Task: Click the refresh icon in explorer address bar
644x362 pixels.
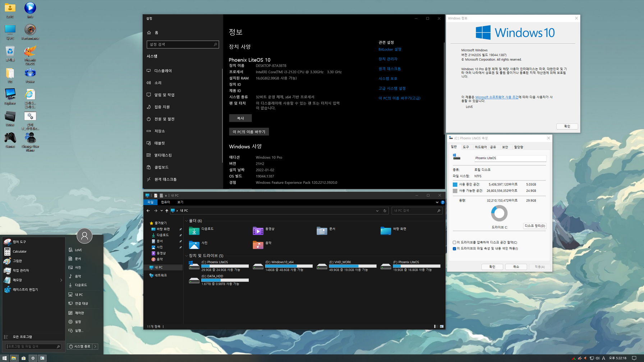Action: (x=385, y=211)
